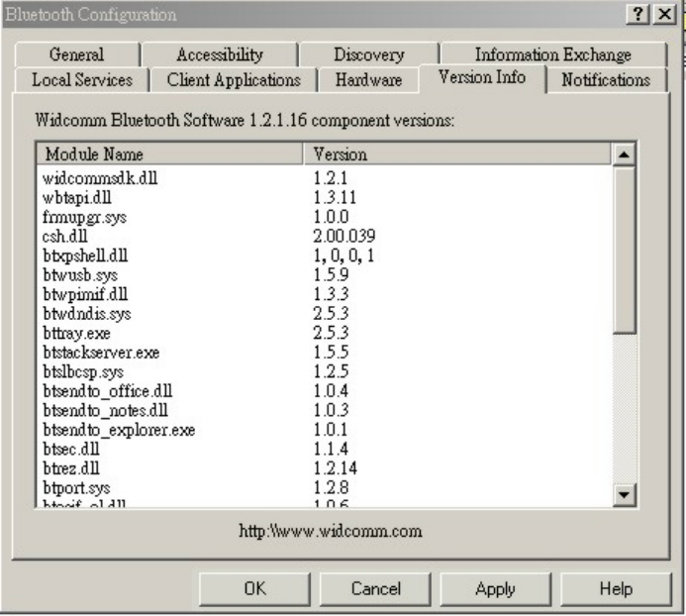
Task: Click the Help button at bottom
Action: 616,589
